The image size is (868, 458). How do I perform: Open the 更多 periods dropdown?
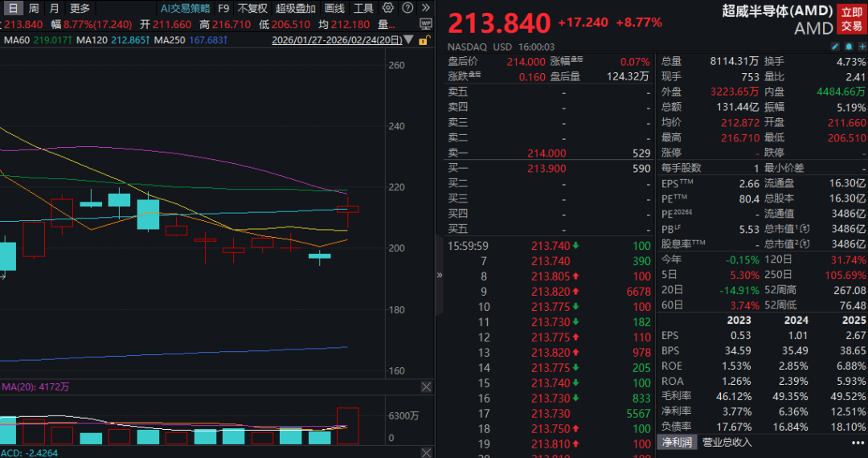(x=80, y=8)
